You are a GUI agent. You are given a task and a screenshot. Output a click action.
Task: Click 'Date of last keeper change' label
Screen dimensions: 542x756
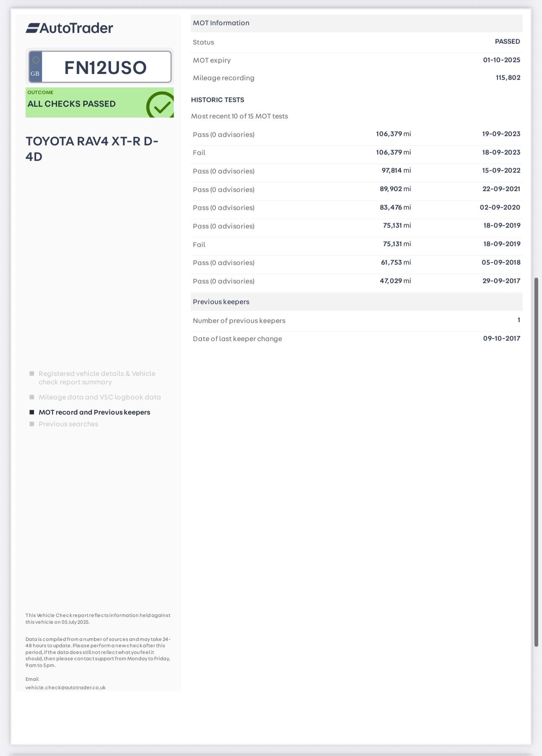coord(237,339)
